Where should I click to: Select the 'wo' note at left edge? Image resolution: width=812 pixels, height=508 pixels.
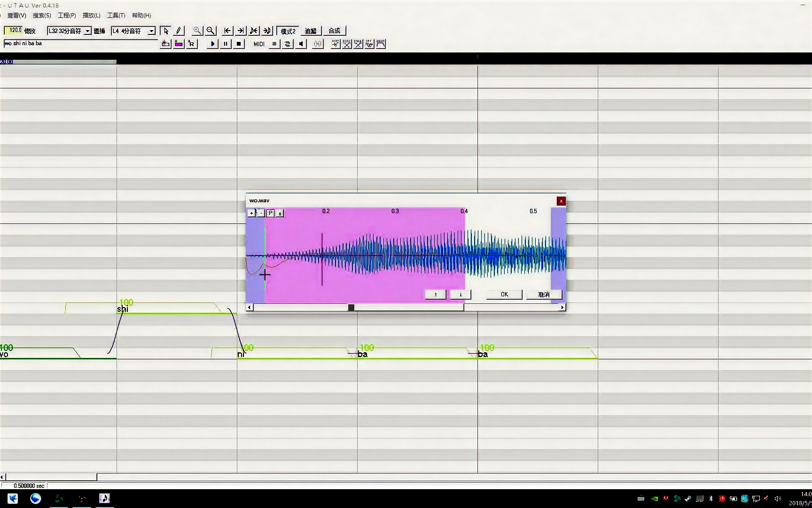[x=58, y=354]
